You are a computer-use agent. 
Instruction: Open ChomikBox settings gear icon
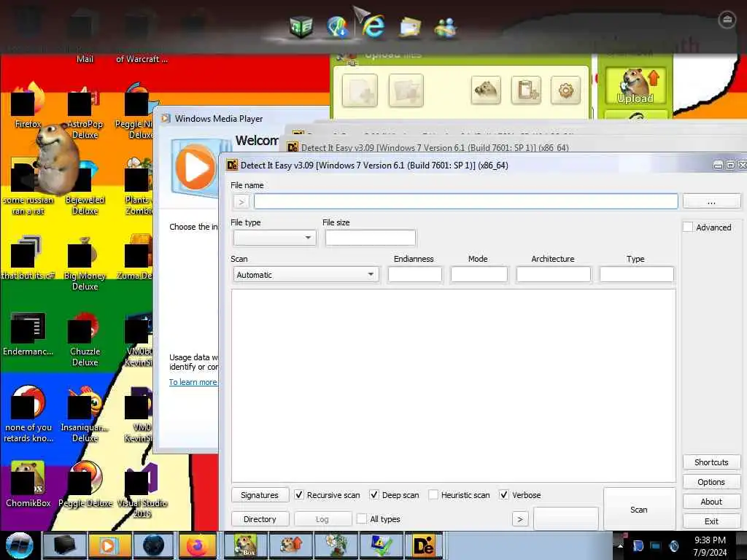(x=566, y=90)
